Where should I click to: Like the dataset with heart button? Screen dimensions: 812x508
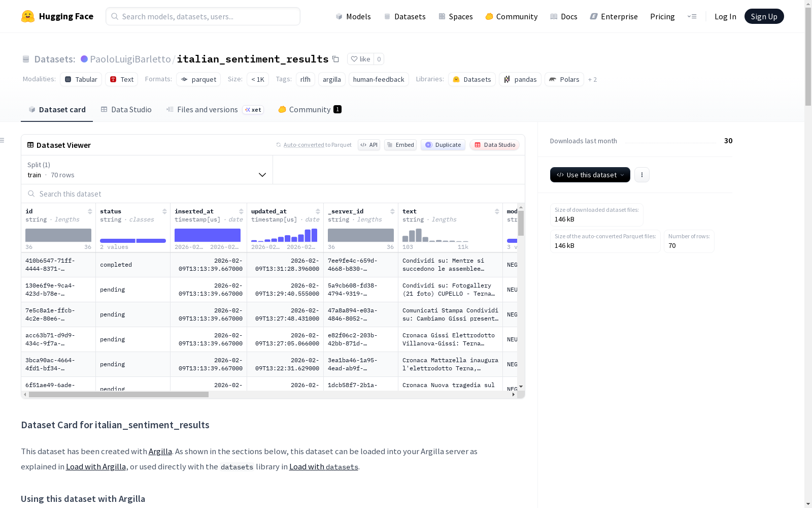click(x=360, y=59)
